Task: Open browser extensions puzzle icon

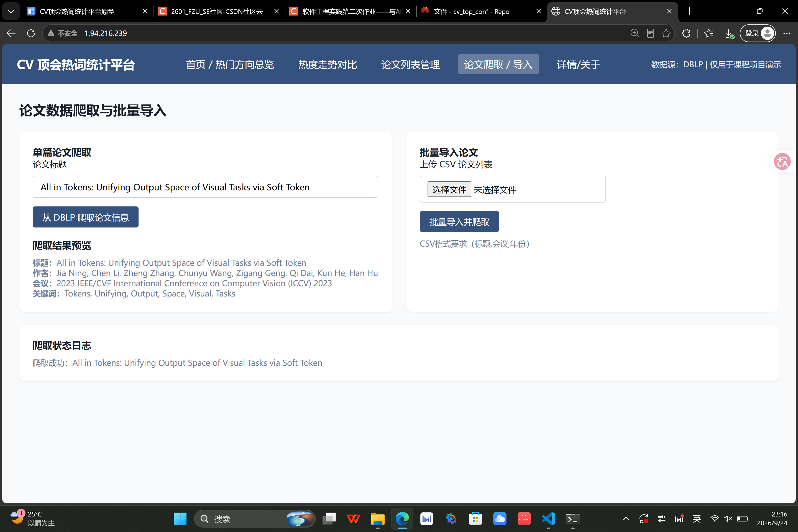Action: 686,33
